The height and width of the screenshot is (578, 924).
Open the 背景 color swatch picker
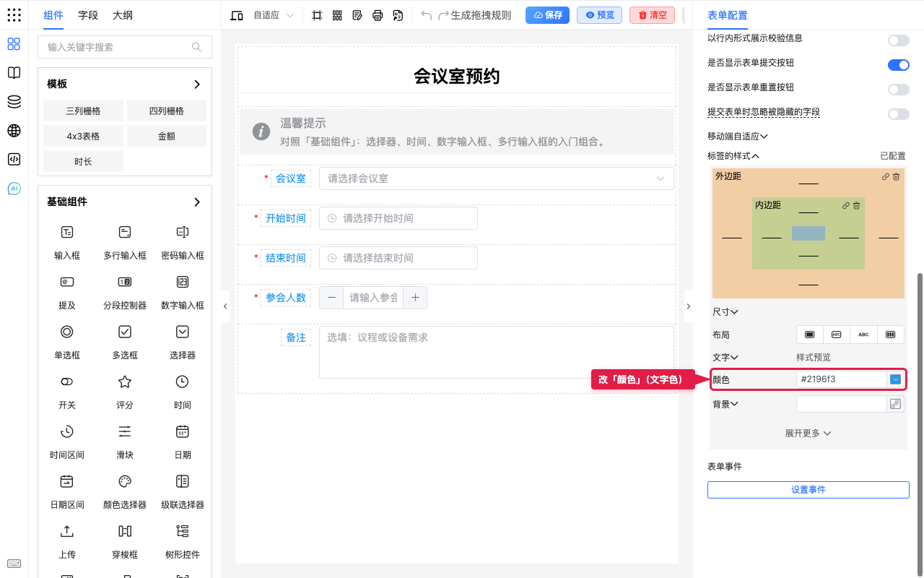(x=896, y=404)
